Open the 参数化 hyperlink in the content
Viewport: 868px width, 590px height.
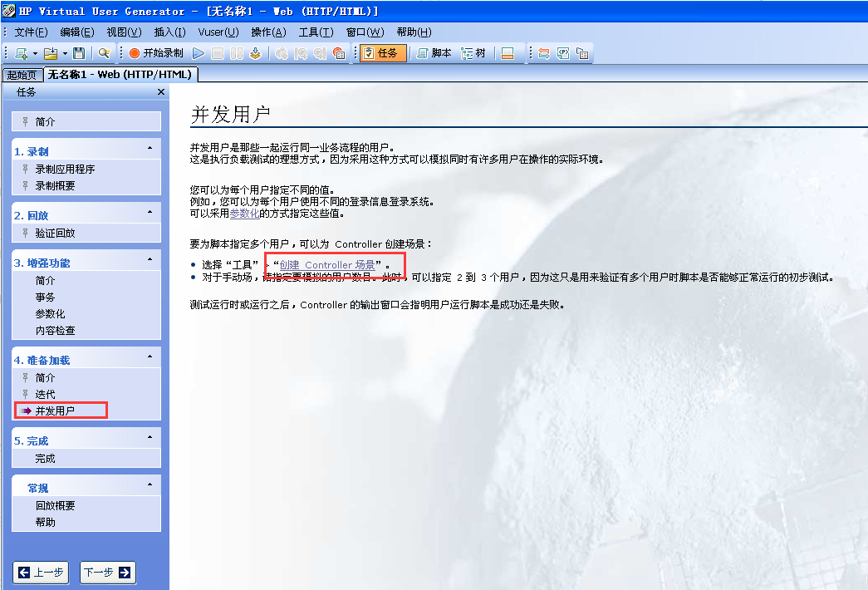244,214
